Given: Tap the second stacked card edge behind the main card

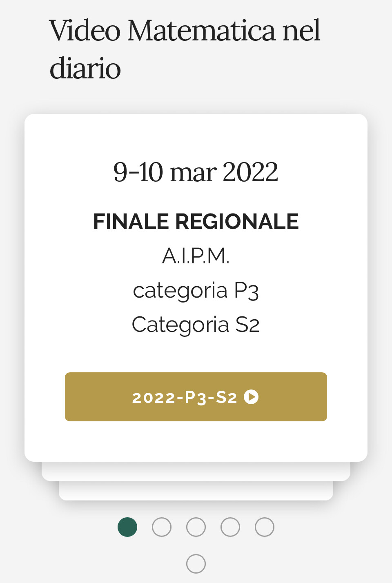Looking at the screenshot, I should 196,472.
